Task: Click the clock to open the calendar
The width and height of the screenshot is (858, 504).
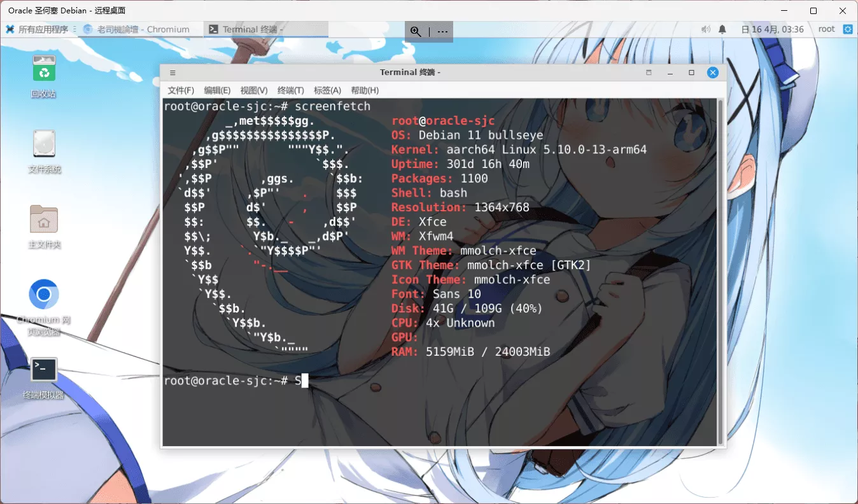Action: click(x=773, y=29)
